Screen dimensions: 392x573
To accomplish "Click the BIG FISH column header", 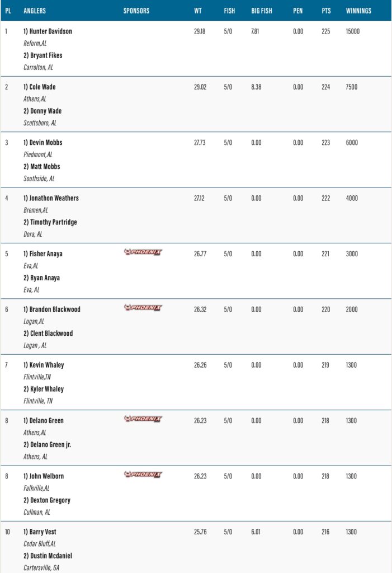I will pos(261,11).
